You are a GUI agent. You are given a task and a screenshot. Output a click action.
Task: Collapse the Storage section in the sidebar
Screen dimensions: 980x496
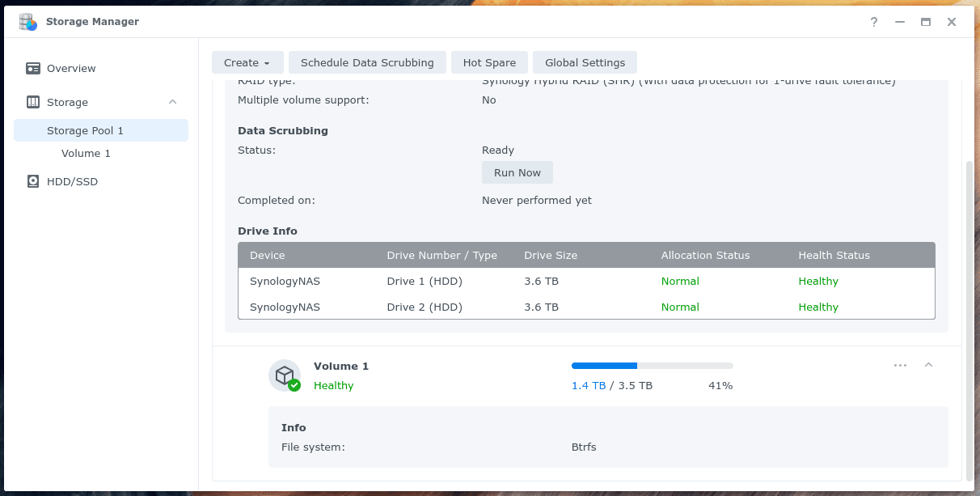point(171,102)
